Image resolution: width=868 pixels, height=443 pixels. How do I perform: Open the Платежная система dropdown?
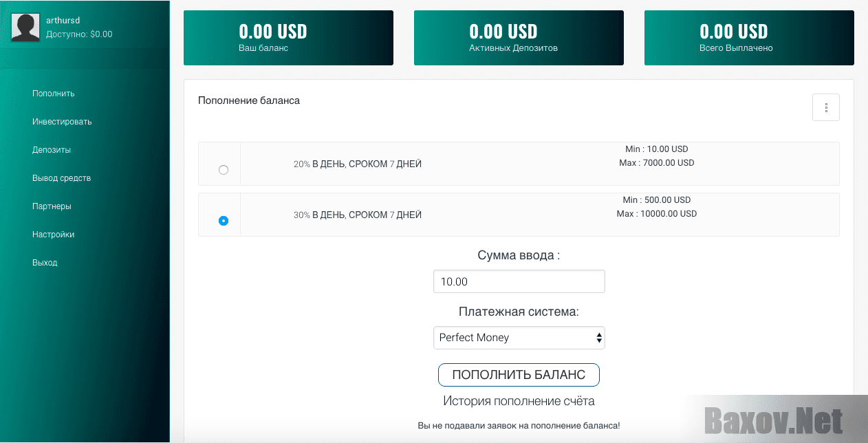tap(519, 338)
